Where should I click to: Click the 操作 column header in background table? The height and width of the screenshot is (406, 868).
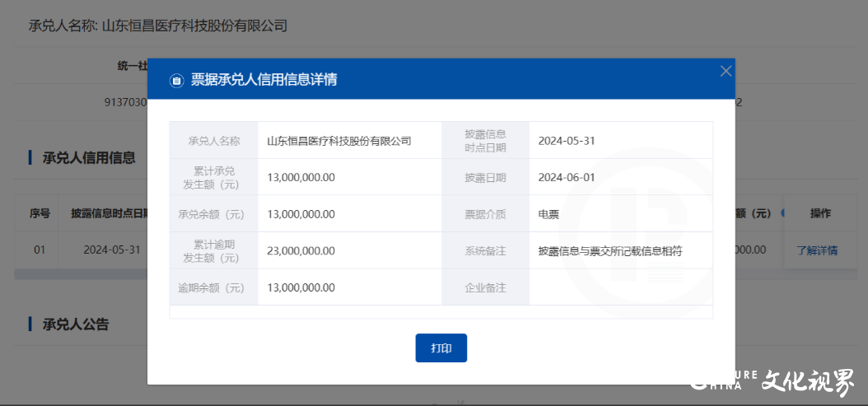click(x=820, y=213)
